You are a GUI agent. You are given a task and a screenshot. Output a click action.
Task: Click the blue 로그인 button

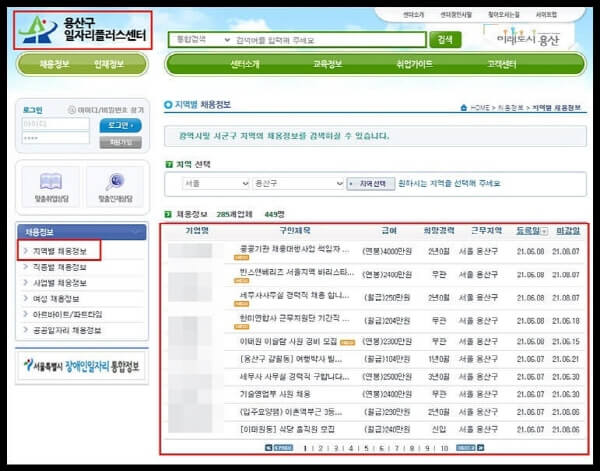(121, 125)
